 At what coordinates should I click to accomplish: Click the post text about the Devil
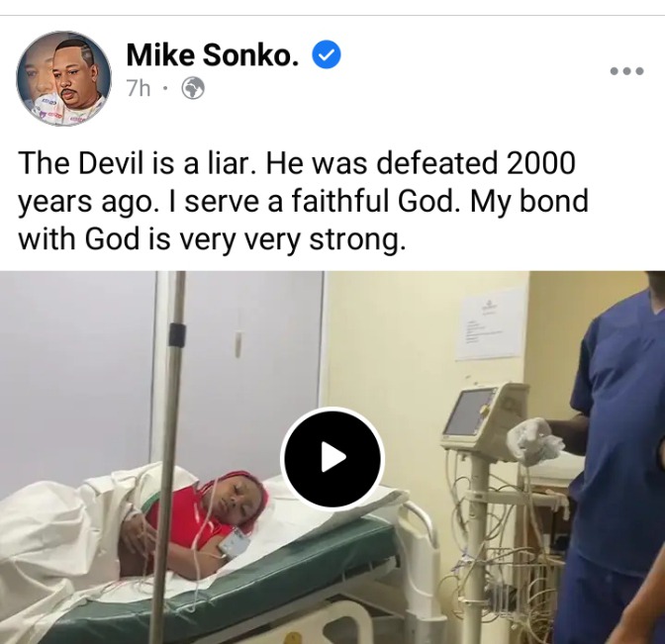point(303,201)
